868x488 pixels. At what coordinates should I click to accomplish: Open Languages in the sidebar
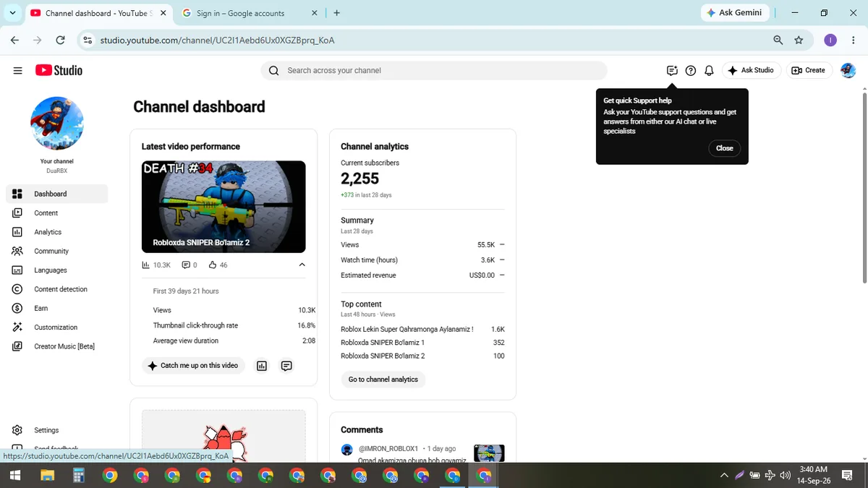pos(57,270)
